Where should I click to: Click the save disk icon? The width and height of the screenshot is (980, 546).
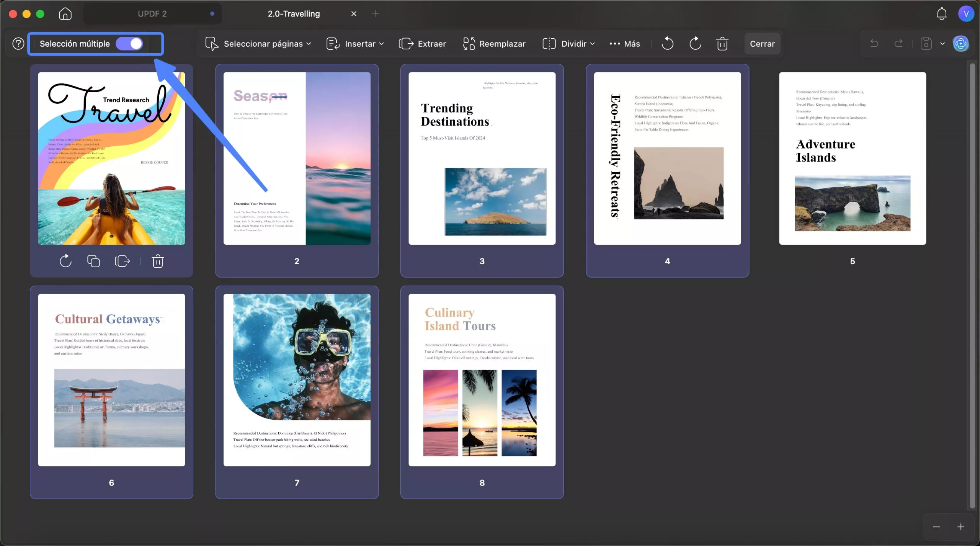926,43
